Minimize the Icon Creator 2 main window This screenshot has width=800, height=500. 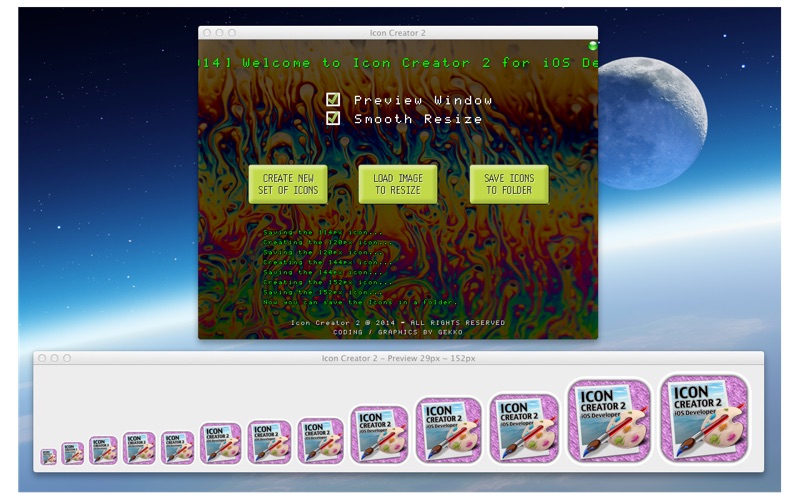pyautogui.click(x=219, y=33)
